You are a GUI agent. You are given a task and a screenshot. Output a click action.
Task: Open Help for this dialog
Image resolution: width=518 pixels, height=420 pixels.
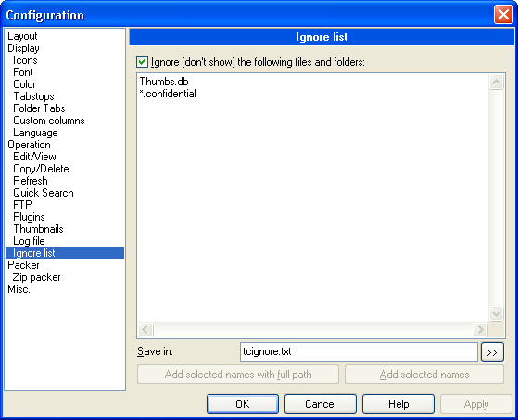click(x=398, y=403)
